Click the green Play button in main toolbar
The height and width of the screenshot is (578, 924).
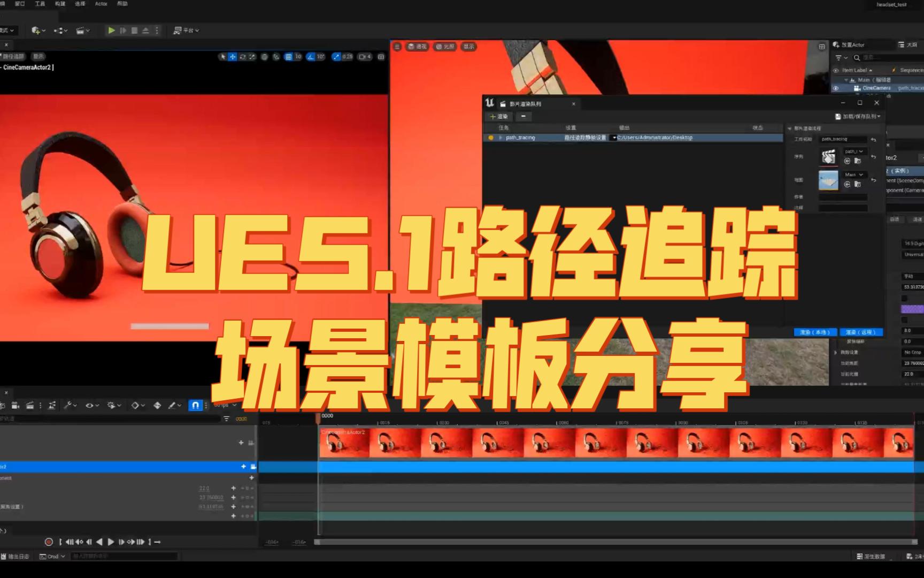(111, 31)
